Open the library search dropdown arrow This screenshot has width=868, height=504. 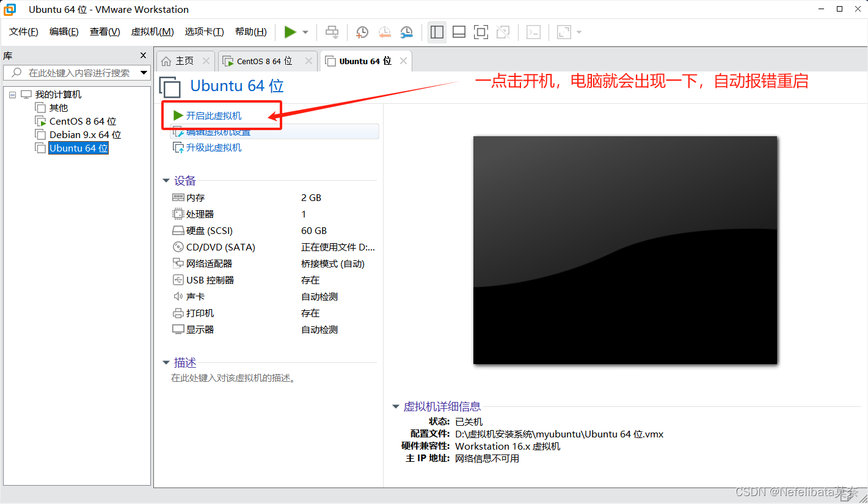(144, 73)
